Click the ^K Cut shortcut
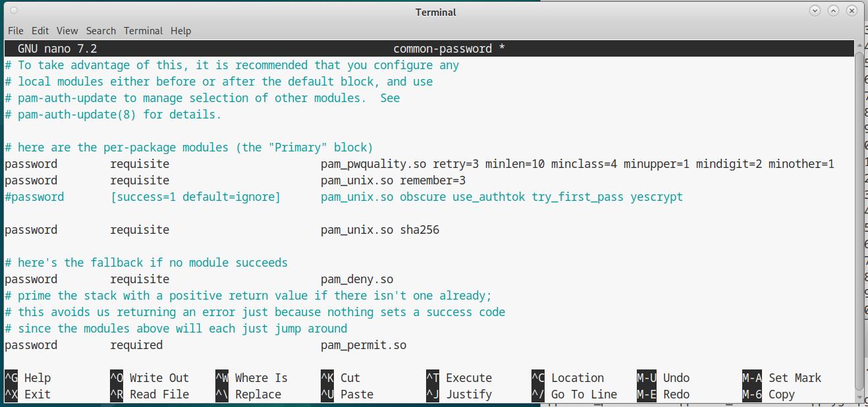The width and height of the screenshot is (868, 407). [x=340, y=378]
